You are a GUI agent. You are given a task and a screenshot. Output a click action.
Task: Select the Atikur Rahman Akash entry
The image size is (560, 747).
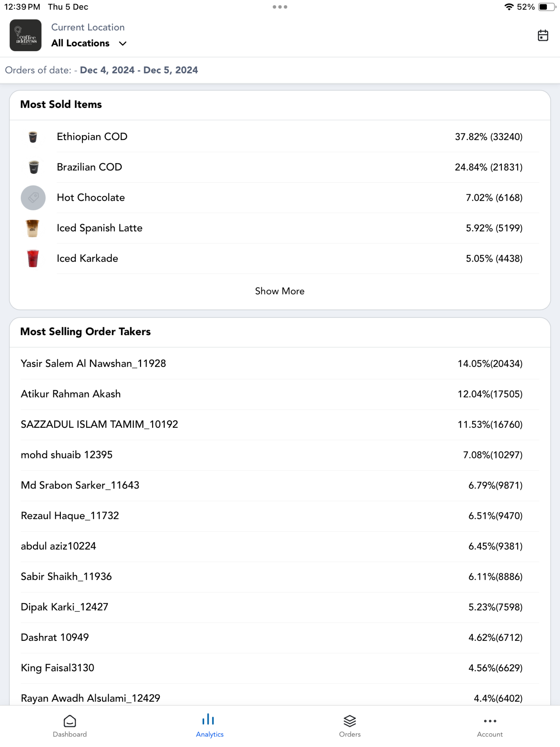pos(280,394)
